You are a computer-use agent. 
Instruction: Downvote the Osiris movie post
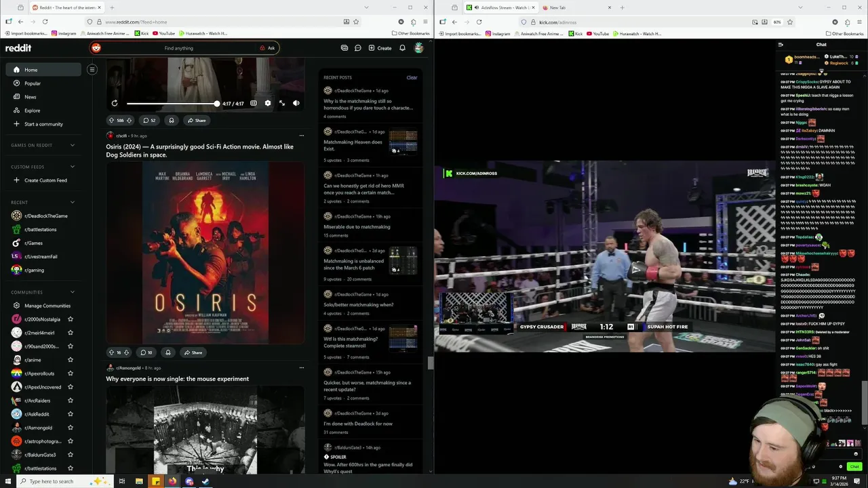click(x=126, y=352)
